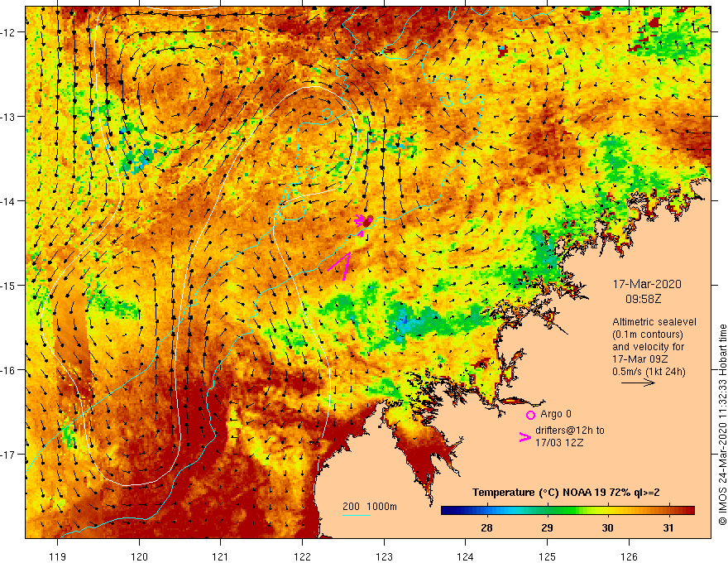Click the dark red drifter marker near 123E

367,222
